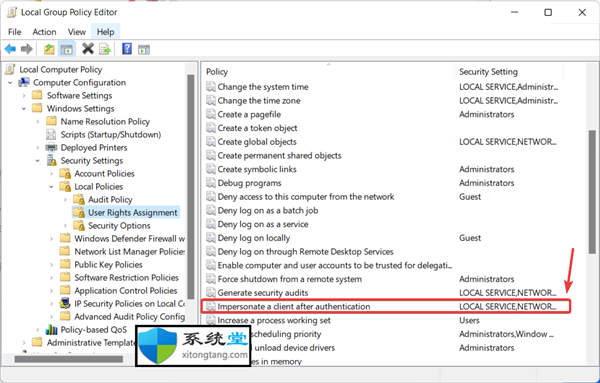Click the Account Policies locked folder icon
Viewport: 600px width, 383px height.
point(65,173)
